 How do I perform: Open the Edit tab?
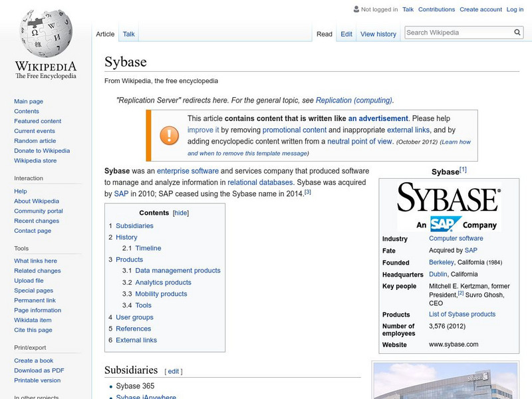pos(346,33)
